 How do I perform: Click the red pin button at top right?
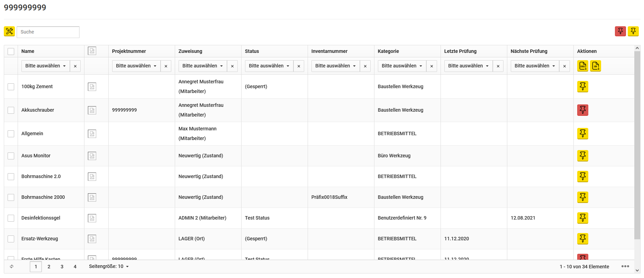point(620,31)
